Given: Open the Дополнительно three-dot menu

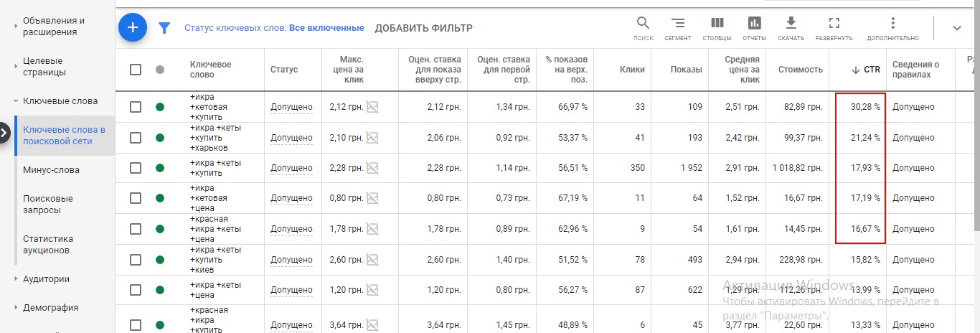Looking at the screenshot, I should point(892,28).
